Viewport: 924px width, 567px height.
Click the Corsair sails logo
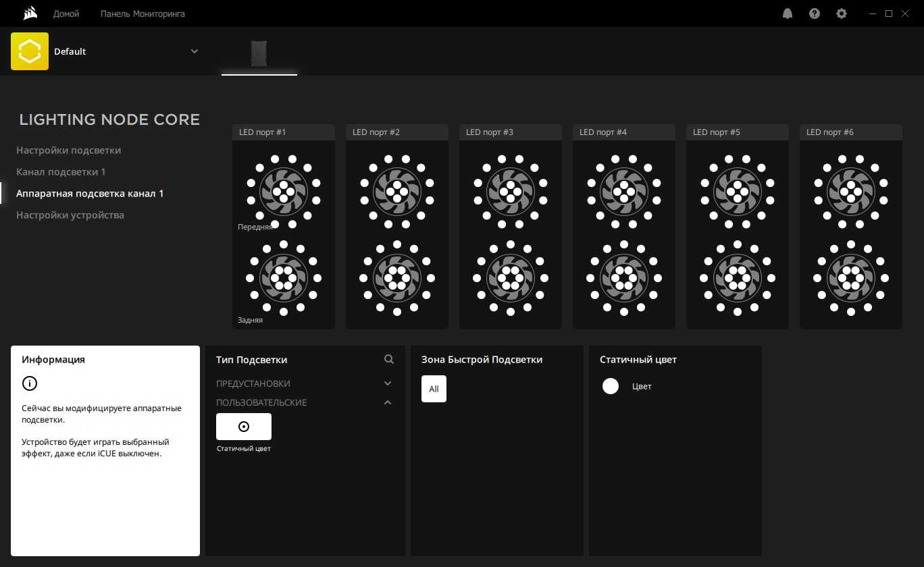click(x=29, y=13)
